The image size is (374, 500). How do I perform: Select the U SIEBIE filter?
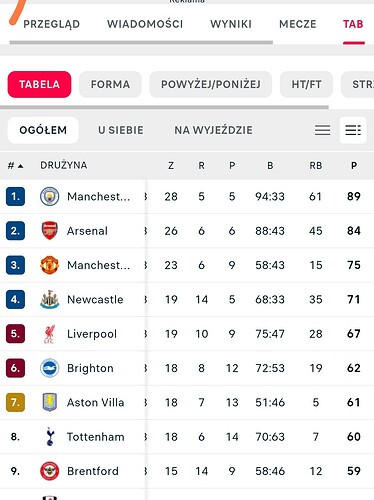[x=121, y=130]
